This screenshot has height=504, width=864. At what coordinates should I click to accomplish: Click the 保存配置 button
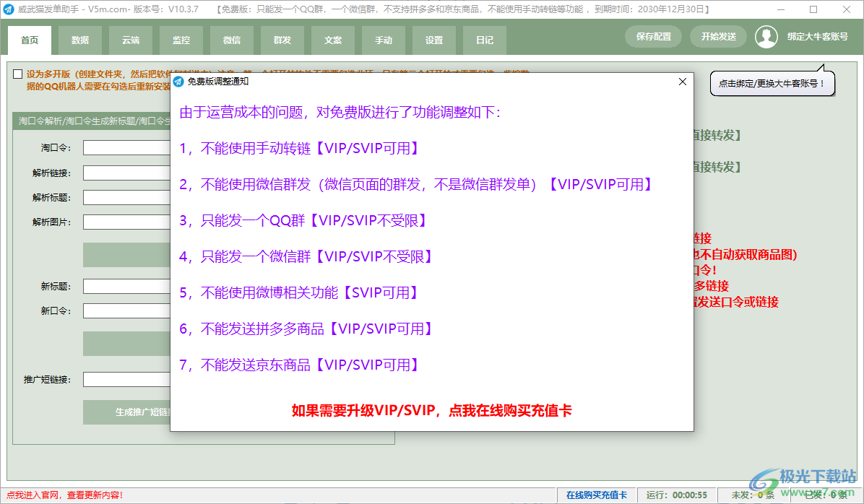pos(654,36)
